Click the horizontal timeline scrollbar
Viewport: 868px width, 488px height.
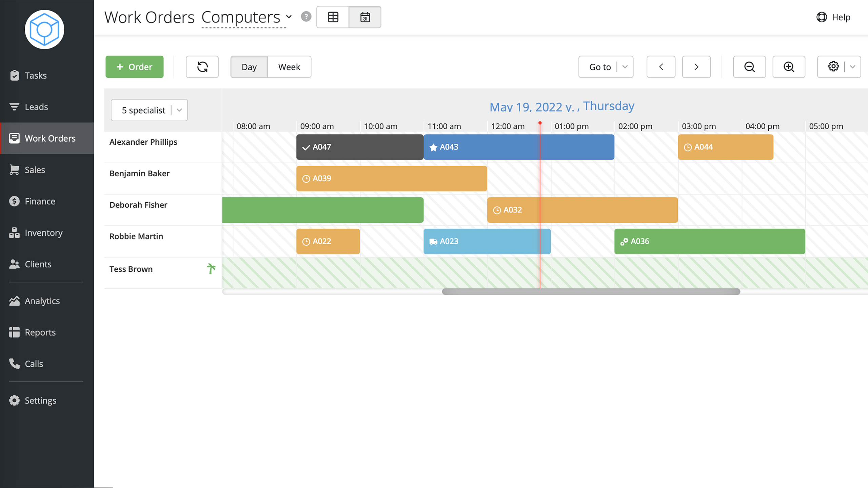click(591, 291)
